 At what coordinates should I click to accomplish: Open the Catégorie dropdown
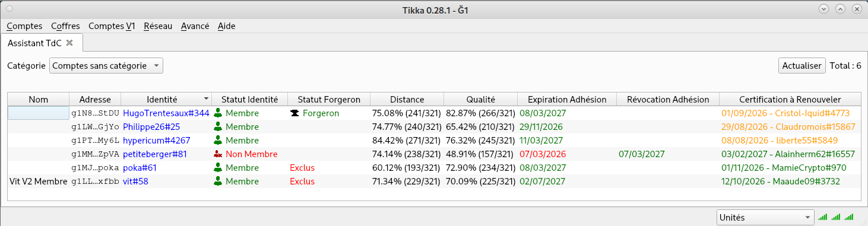pyautogui.click(x=106, y=66)
